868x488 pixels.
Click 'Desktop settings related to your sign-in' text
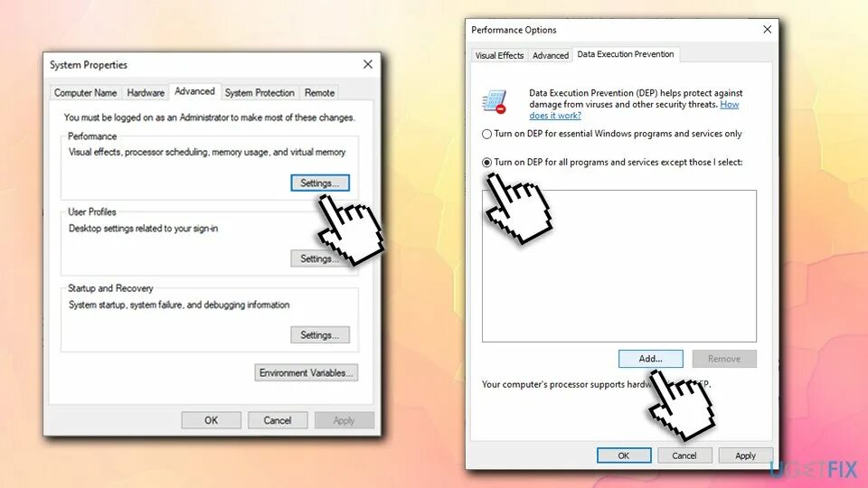coord(144,229)
